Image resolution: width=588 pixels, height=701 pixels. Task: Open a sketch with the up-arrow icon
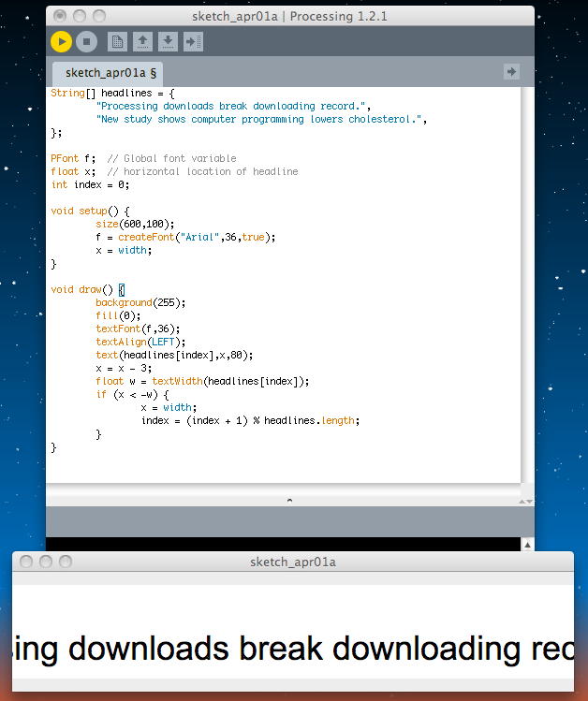click(142, 41)
